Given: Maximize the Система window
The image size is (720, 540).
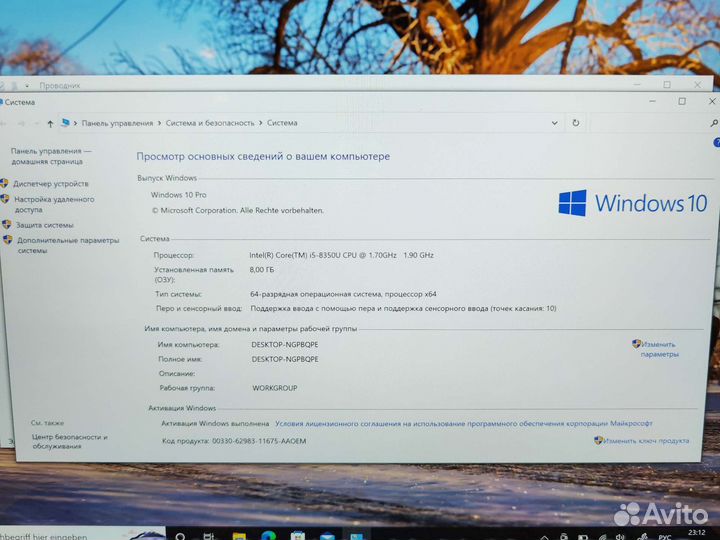Looking at the screenshot, I should (682, 101).
